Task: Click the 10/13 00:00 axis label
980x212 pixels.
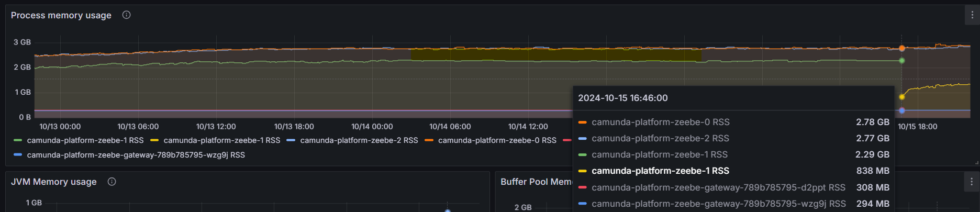Action: coord(60,127)
